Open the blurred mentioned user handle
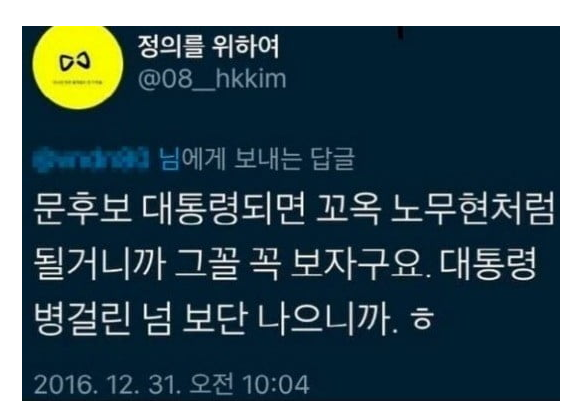Viewport: 576px width, 416px height. pos(91,160)
